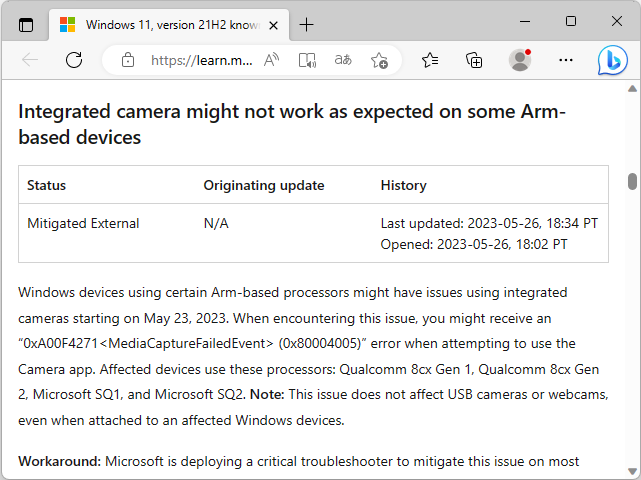Open Bing Chat sidebar
Image resolution: width=641 pixels, height=480 pixels.
click(x=612, y=60)
